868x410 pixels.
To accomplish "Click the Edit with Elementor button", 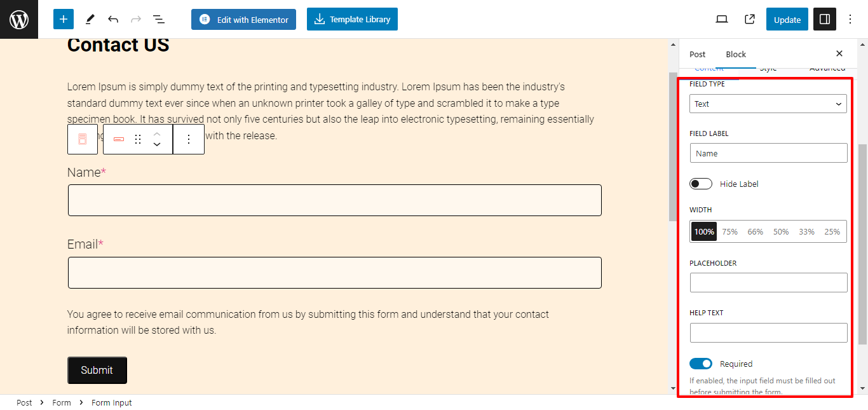I will point(244,19).
